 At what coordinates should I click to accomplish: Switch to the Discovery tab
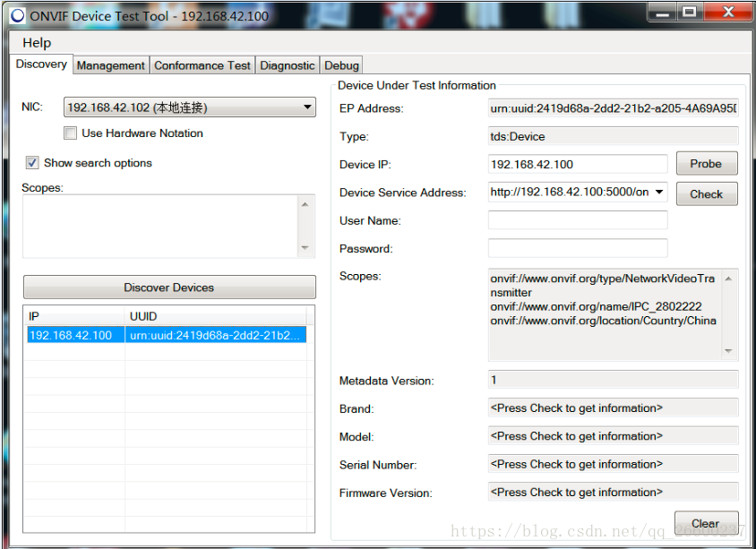[x=41, y=64]
